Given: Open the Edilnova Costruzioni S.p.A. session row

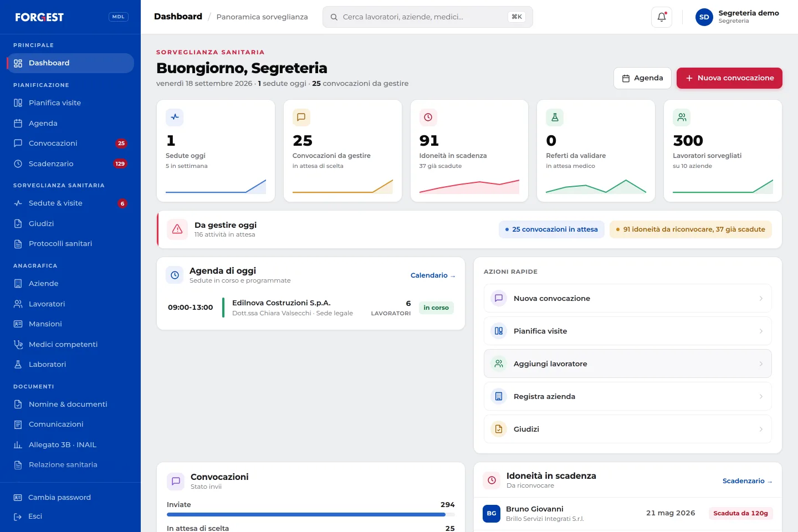Looking at the screenshot, I should pyautogui.click(x=311, y=308).
